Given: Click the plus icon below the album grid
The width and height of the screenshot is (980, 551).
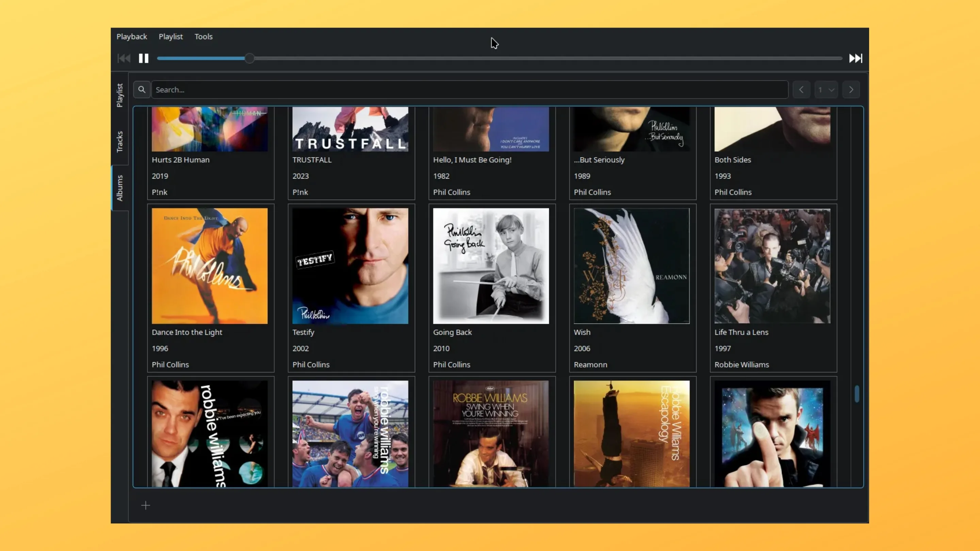Looking at the screenshot, I should pyautogui.click(x=146, y=505).
